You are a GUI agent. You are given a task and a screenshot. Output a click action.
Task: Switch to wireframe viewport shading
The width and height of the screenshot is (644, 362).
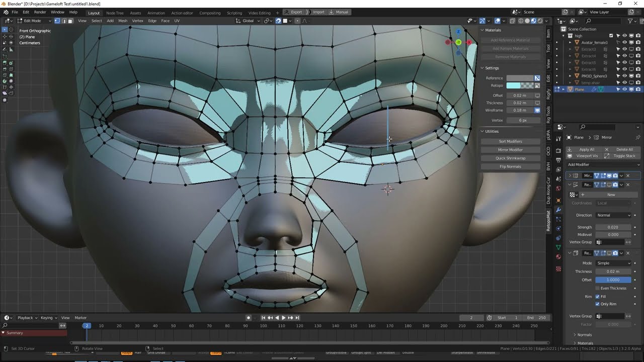(x=521, y=21)
